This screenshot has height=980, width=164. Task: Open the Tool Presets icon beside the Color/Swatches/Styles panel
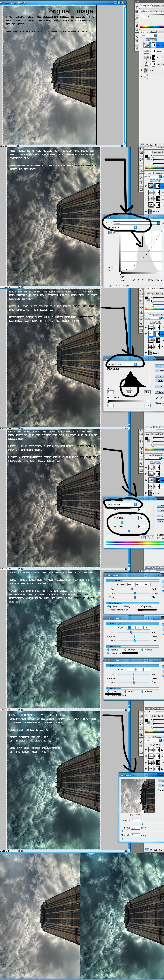point(137,18)
